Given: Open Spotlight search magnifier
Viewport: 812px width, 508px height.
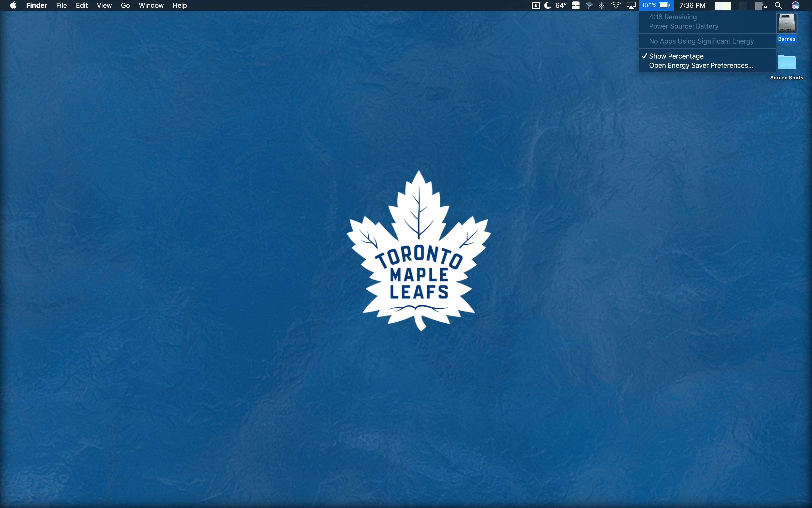Looking at the screenshot, I should [778, 5].
